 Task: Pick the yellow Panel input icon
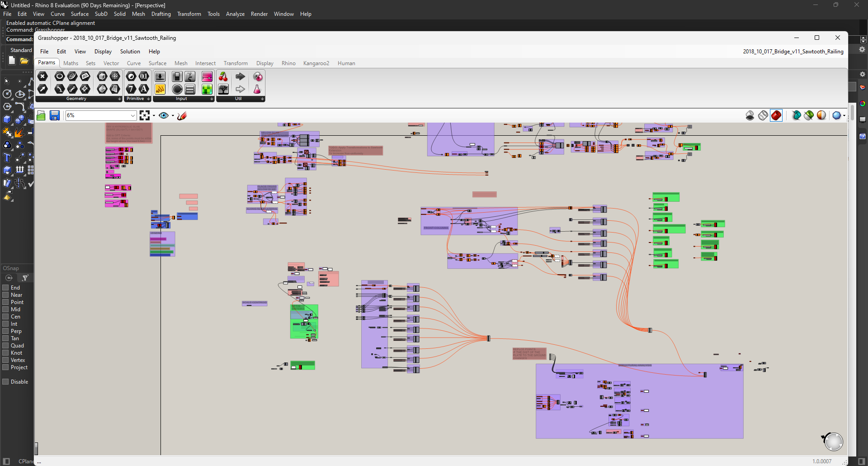[160, 89]
